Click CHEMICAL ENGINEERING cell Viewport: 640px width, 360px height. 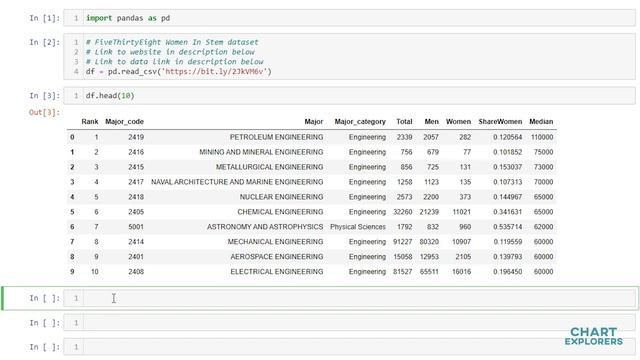point(280,212)
